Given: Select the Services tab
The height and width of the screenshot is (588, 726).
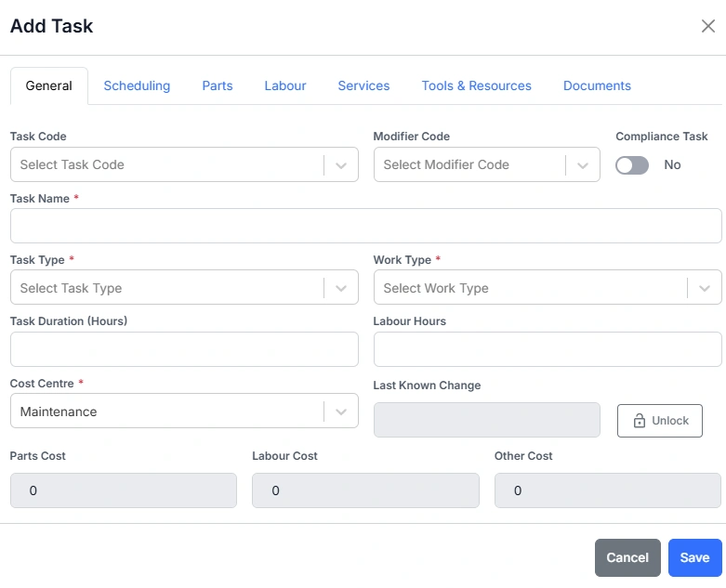Looking at the screenshot, I should 363,85.
